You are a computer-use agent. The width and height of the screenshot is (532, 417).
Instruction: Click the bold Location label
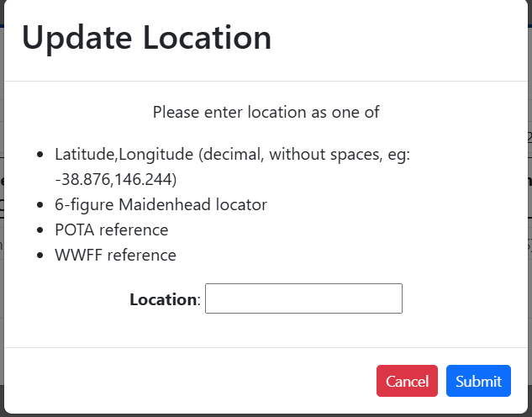(163, 299)
